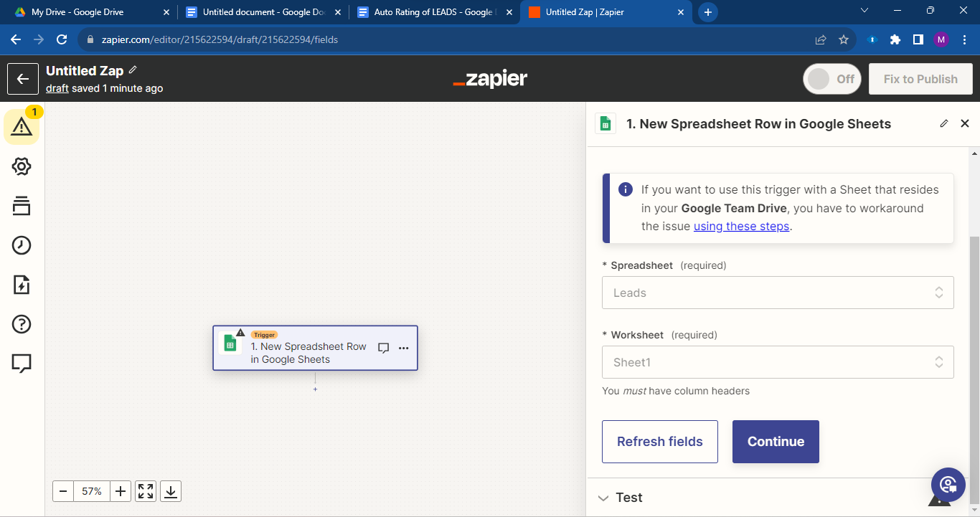The image size is (980, 517).
Task: Close the My Drive tab
Action: (x=166, y=12)
